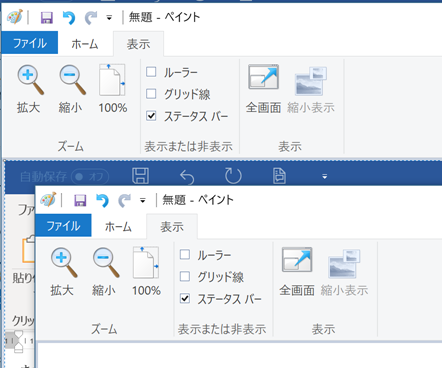Enable the グリッド線 checkbox in the top ribbon
Image resolution: width=442 pixels, height=368 pixels.
tap(151, 94)
